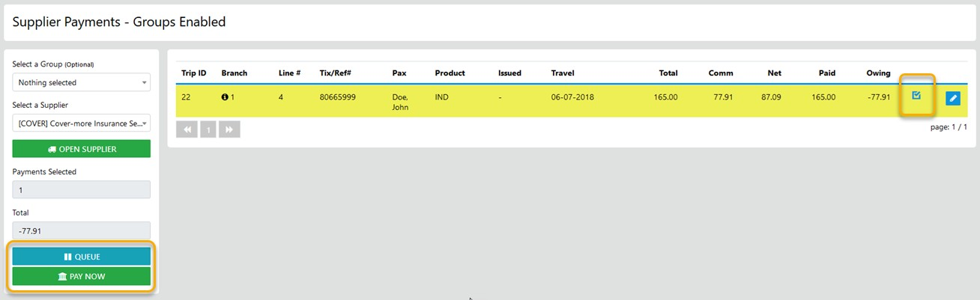Screen dimensions: 980x300
Task: Click the Travel column header
Action: point(563,73)
